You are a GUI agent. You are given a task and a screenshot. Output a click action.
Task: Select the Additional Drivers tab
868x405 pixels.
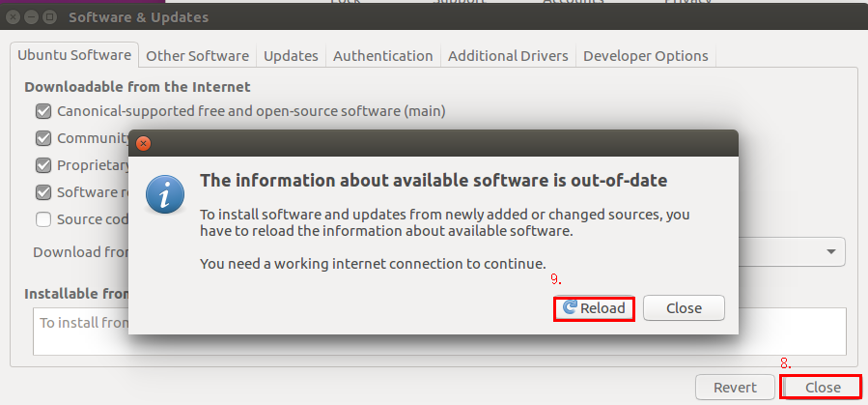[508, 56]
